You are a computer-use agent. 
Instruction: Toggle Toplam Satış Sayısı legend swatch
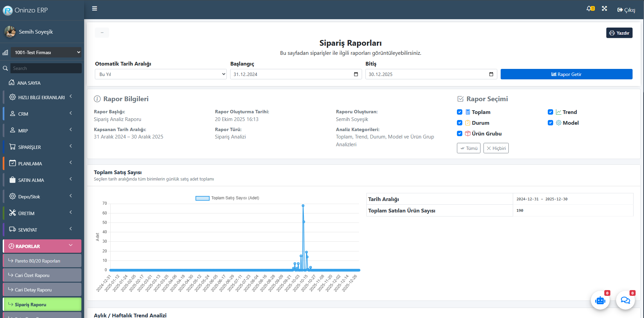pos(202,198)
